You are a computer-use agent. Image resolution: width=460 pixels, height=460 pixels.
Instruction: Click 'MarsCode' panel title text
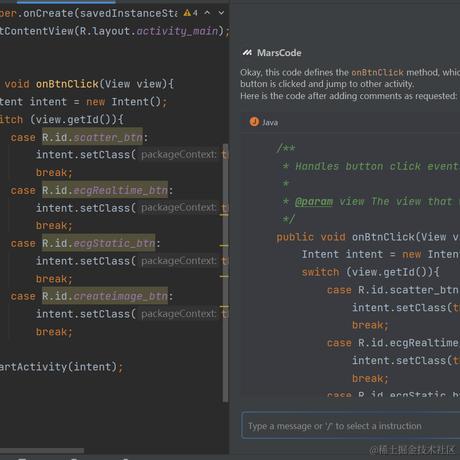coord(279,53)
